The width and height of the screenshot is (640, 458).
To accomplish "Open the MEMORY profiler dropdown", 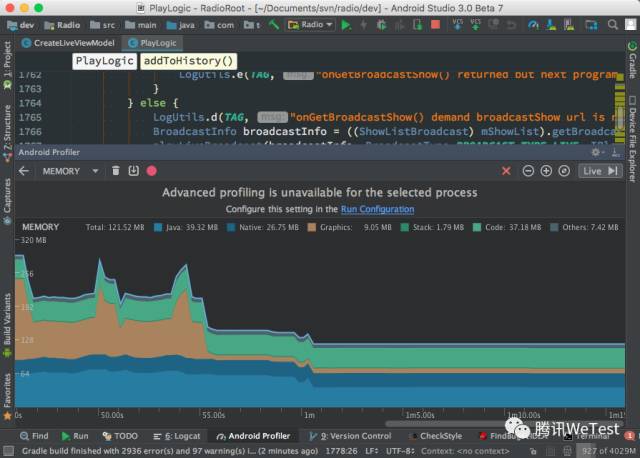I will coord(70,171).
